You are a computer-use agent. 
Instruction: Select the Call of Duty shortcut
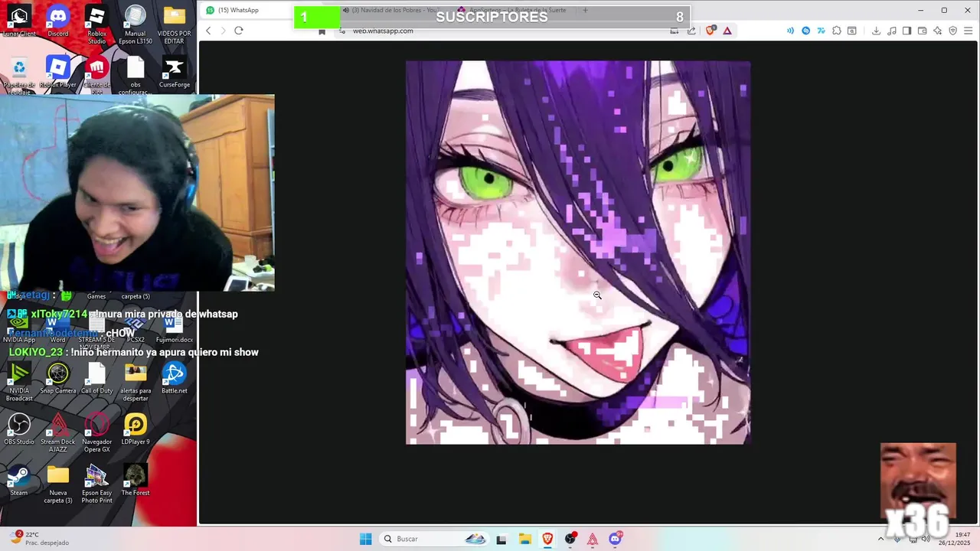(x=96, y=379)
